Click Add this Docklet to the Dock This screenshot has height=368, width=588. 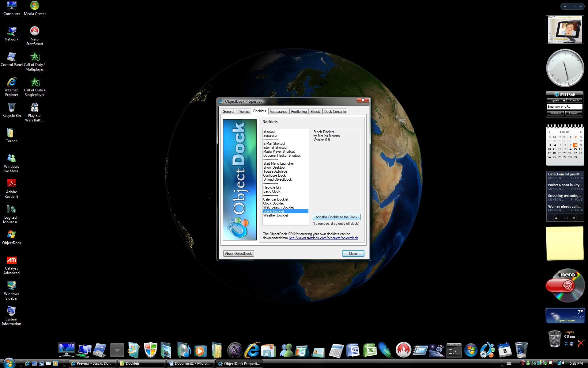pyautogui.click(x=337, y=217)
